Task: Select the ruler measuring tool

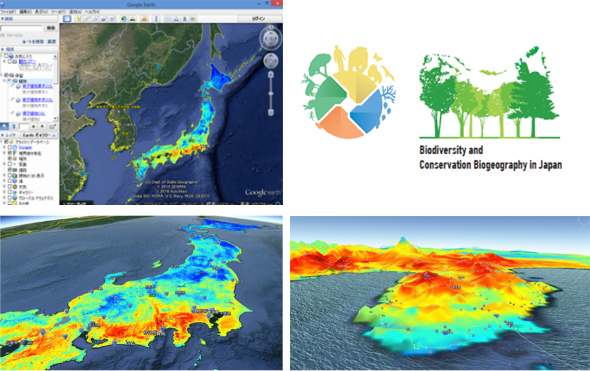Action: point(157,18)
